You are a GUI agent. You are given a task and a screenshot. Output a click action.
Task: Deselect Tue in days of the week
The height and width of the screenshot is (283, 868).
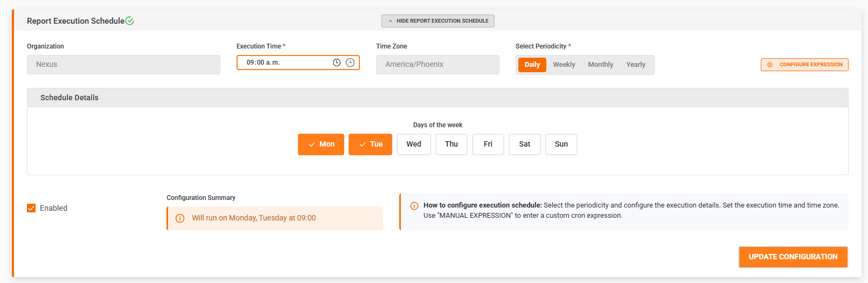pos(370,144)
